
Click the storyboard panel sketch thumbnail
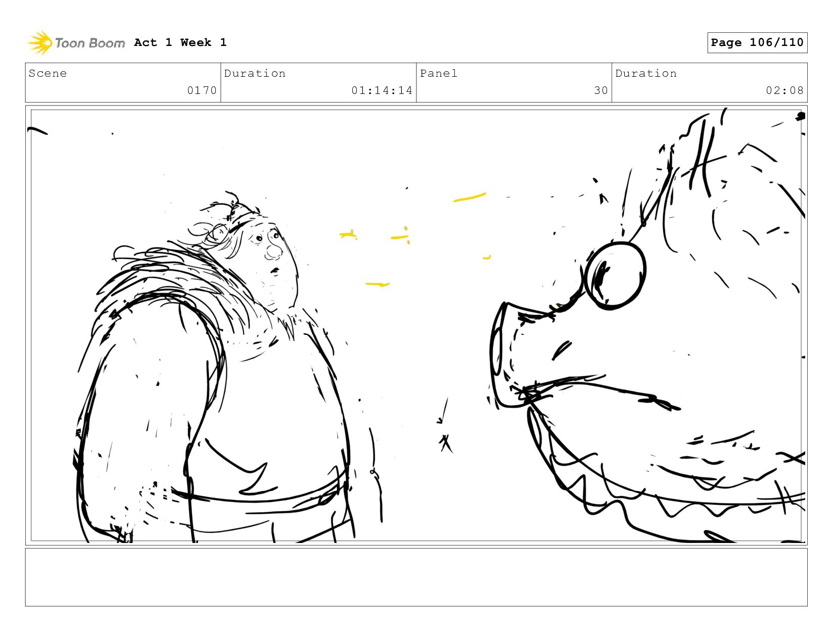point(416,325)
